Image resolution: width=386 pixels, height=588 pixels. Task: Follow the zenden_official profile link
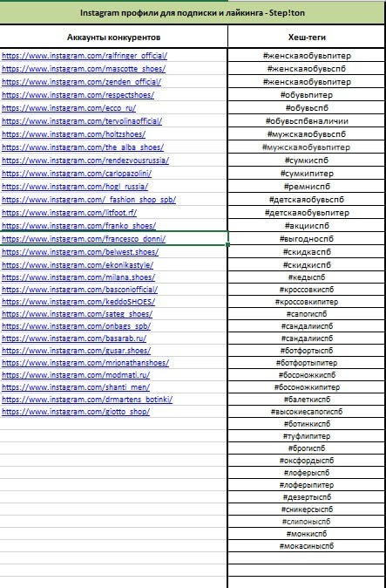pos(81,82)
